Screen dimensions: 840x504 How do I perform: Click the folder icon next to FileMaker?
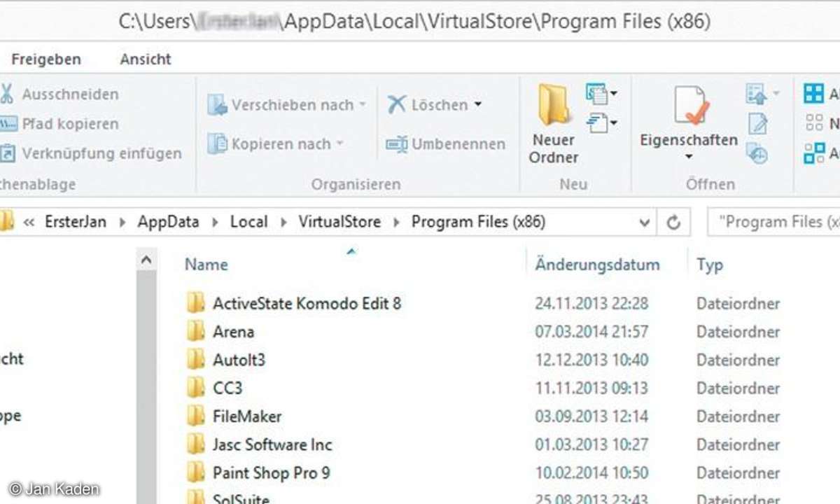pyautogui.click(x=195, y=416)
